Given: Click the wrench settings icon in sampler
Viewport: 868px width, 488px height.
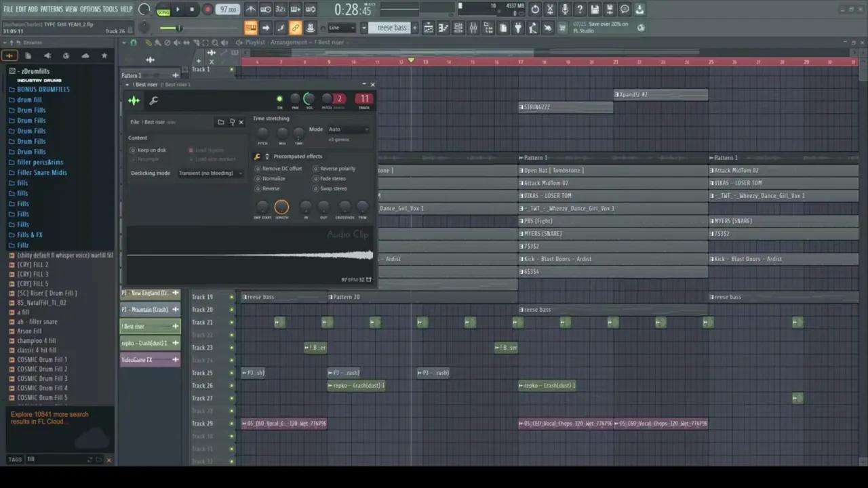Looking at the screenshot, I should pyautogui.click(x=153, y=101).
